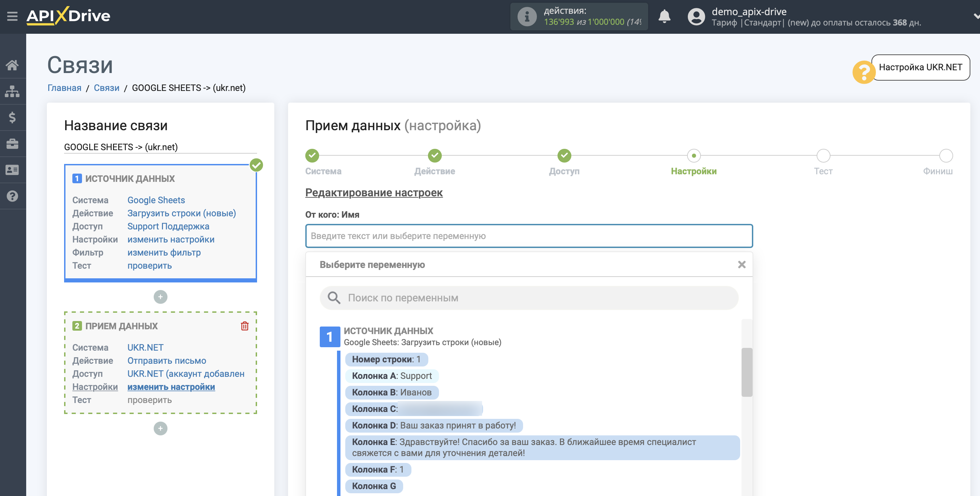Select the Настройки step
The image size is (980, 496).
tap(694, 156)
